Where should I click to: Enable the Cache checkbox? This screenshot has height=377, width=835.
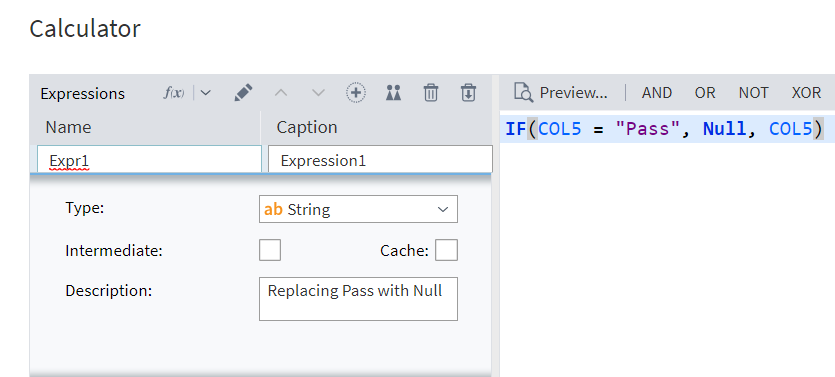coord(446,250)
